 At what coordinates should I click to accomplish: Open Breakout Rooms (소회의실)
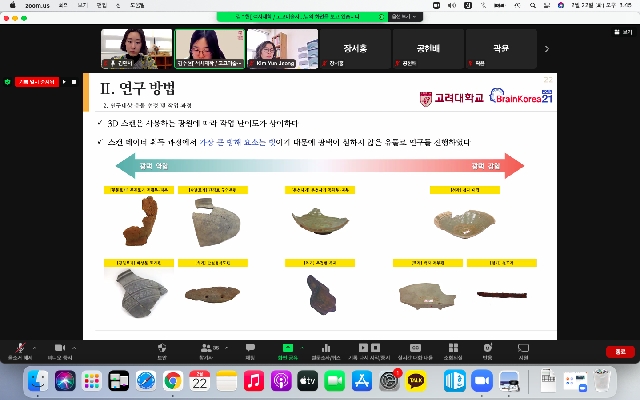point(453,348)
